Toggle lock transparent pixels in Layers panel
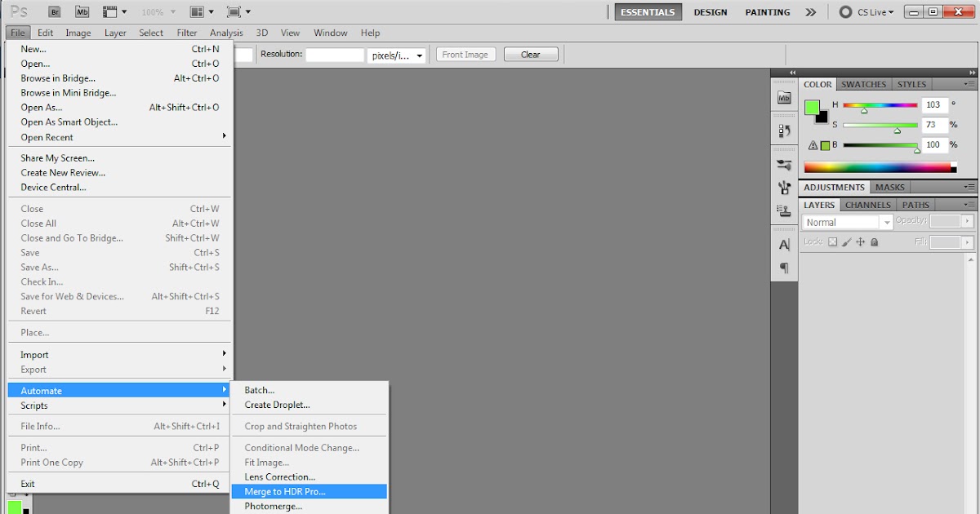980x514 pixels. (833, 242)
